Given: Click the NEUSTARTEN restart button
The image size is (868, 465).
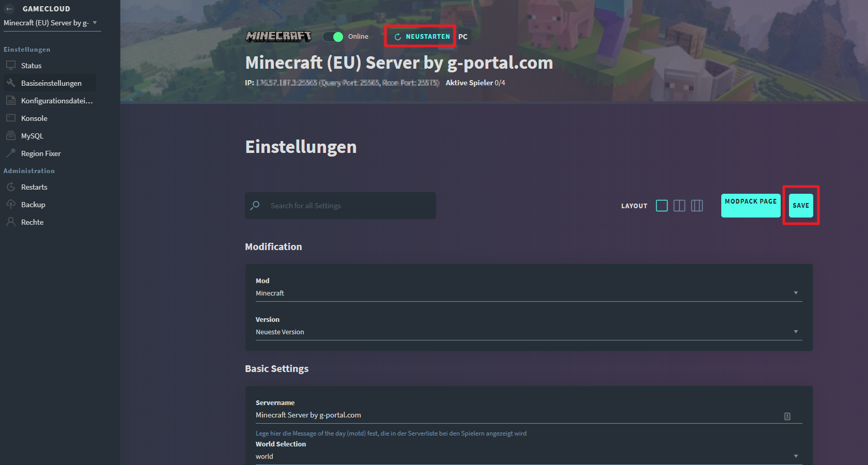Looking at the screenshot, I should [x=420, y=36].
